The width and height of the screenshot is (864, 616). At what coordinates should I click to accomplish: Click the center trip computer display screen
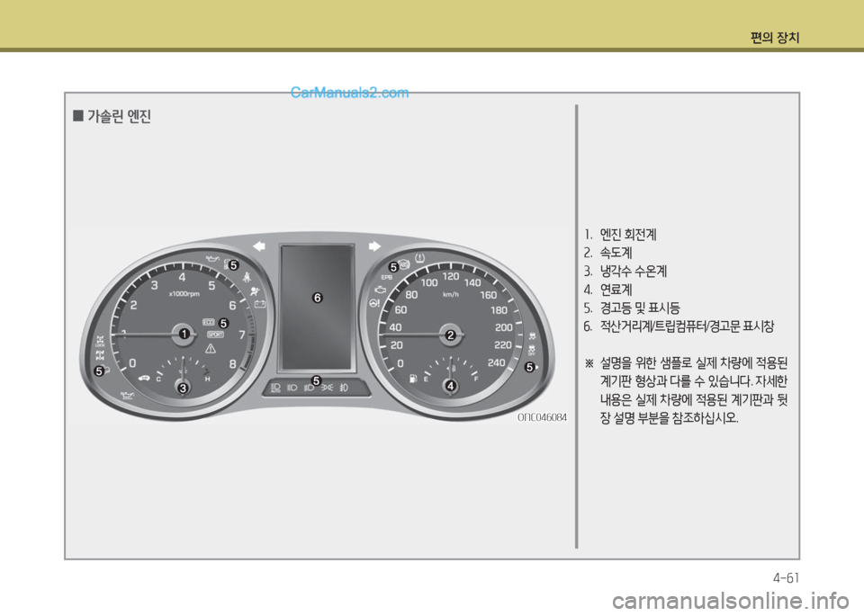coord(317,308)
